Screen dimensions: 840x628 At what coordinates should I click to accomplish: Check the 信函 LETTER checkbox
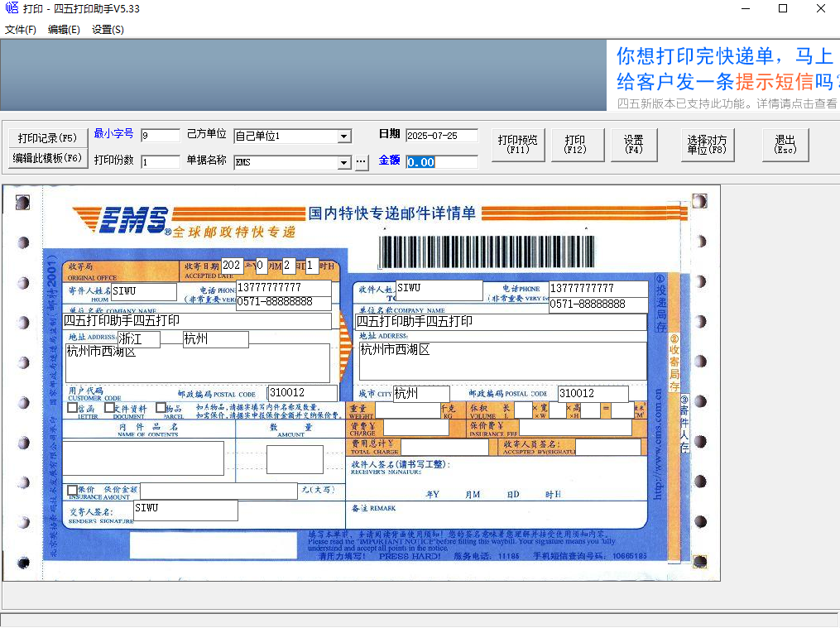[x=72, y=408]
